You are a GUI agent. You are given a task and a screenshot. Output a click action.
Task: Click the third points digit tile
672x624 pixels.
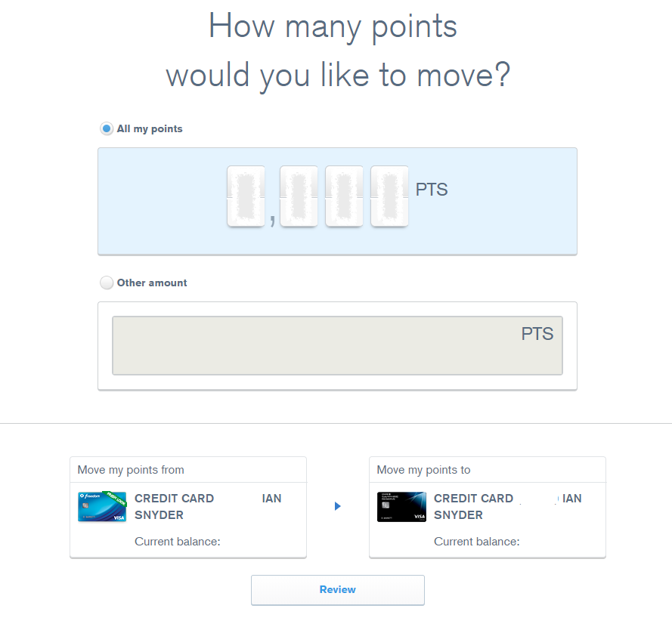pyautogui.click(x=344, y=196)
